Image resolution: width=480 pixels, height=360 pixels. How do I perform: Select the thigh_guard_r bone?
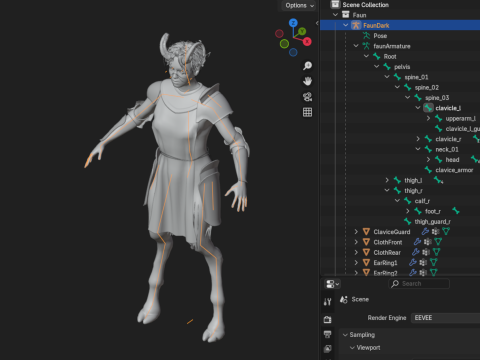coord(432,222)
